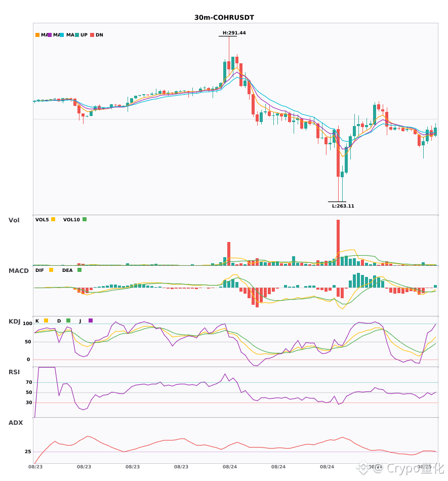The image size is (448, 481).
Task: Click the L:263.11 low price label
Action: click(x=343, y=206)
